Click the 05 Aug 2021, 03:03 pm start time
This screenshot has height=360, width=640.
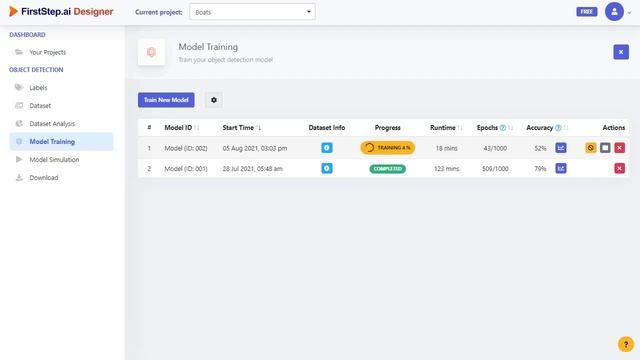pyautogui.click(x=255, y=148)
